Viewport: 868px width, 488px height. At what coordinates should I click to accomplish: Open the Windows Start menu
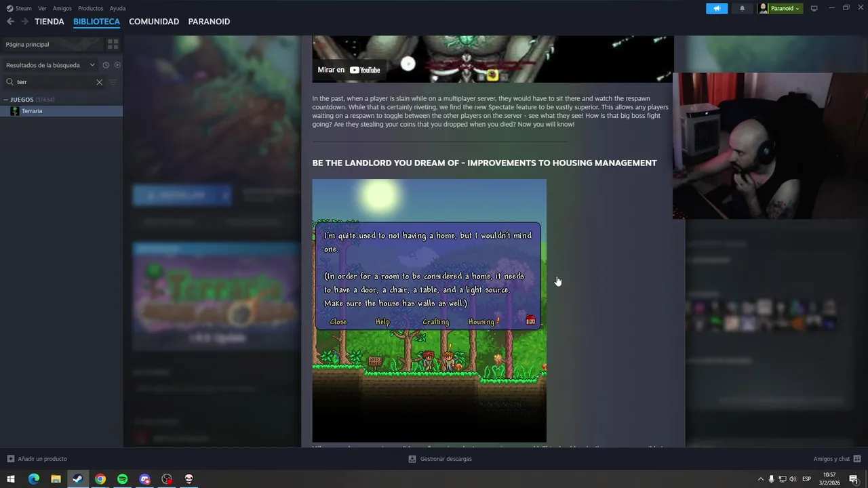coord(11,479)
